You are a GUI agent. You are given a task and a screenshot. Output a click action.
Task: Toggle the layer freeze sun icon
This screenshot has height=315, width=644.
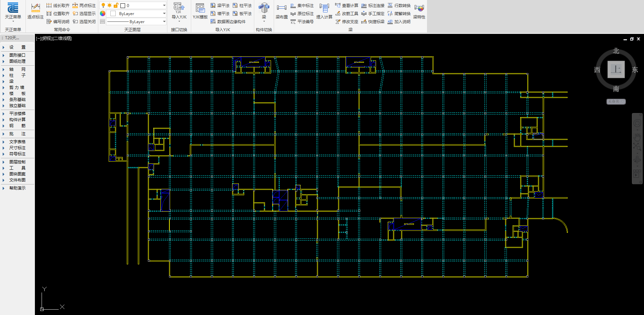coord(109,5)
